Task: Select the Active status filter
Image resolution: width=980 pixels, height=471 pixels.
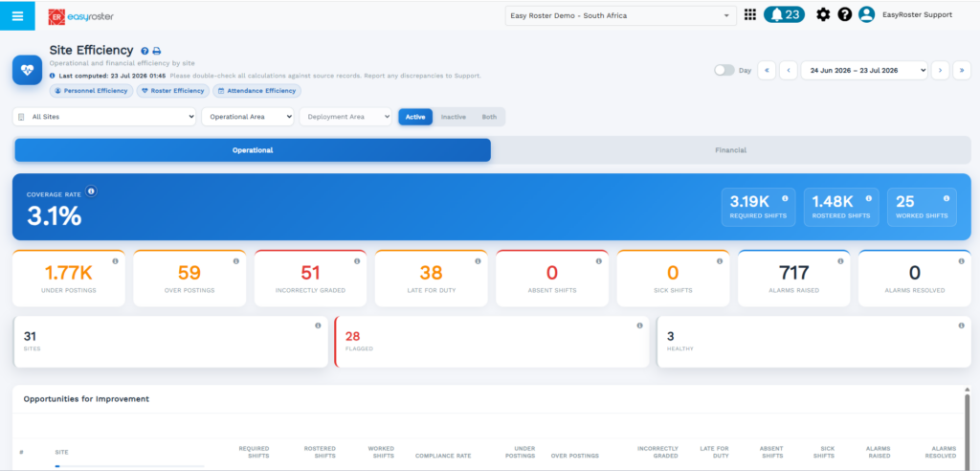Action: point(415,117)
